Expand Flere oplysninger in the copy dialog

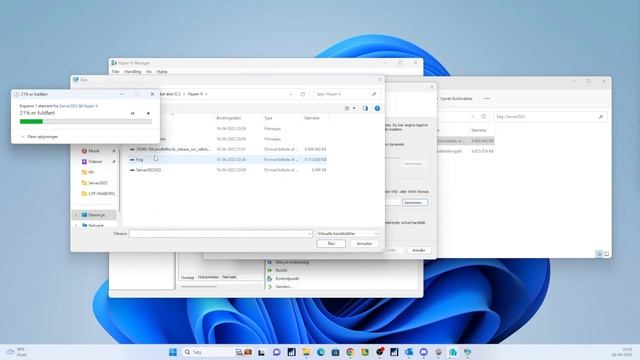point(39,137)
